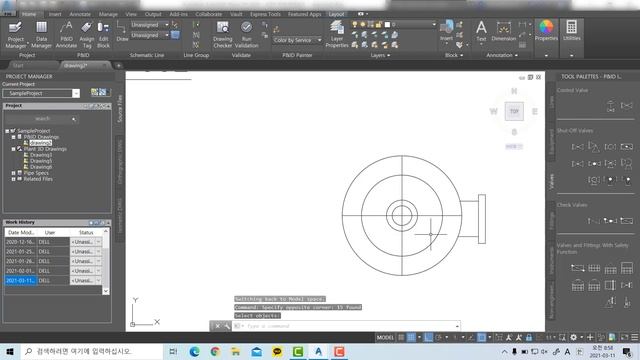Image resolution: width=640 pixels, height=360 pixels.
Task: Open KakaoTalk from the taskbar
Action: coord(277,351)
